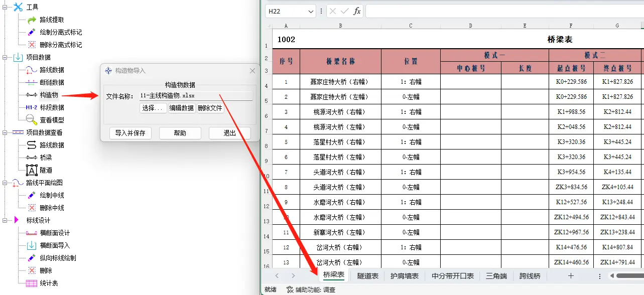This screenshot has height=295, width=644.
Task: Click the 删除分离式标记 red X icon
Action: coord(32,45)
